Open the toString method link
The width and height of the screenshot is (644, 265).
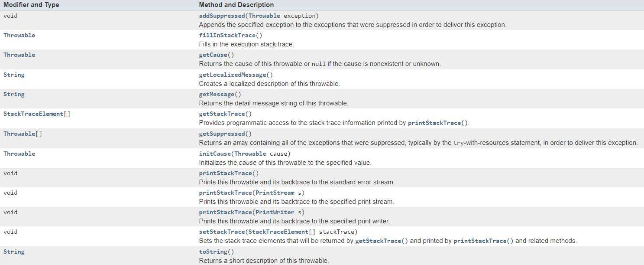click(x=213, y=252)
